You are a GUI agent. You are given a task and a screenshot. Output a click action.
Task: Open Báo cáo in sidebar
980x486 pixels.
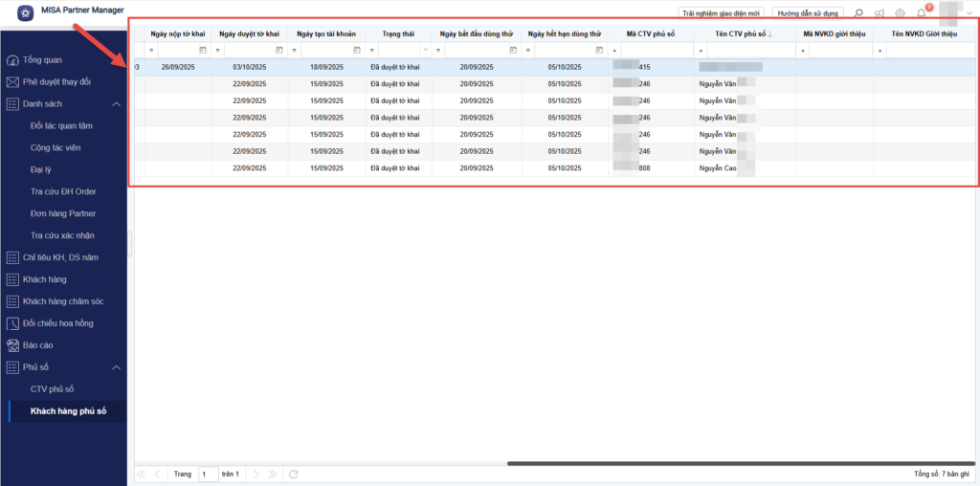point(39,345)
